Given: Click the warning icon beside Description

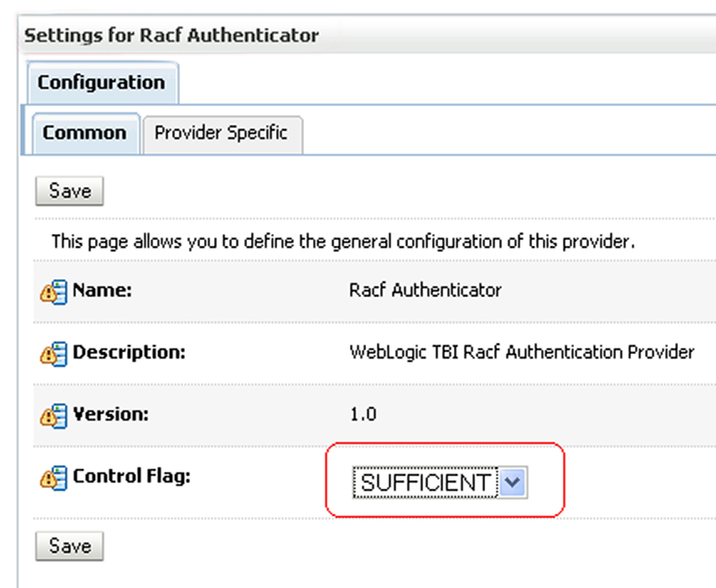Looking at the screenshot, I should pos(54,354).
